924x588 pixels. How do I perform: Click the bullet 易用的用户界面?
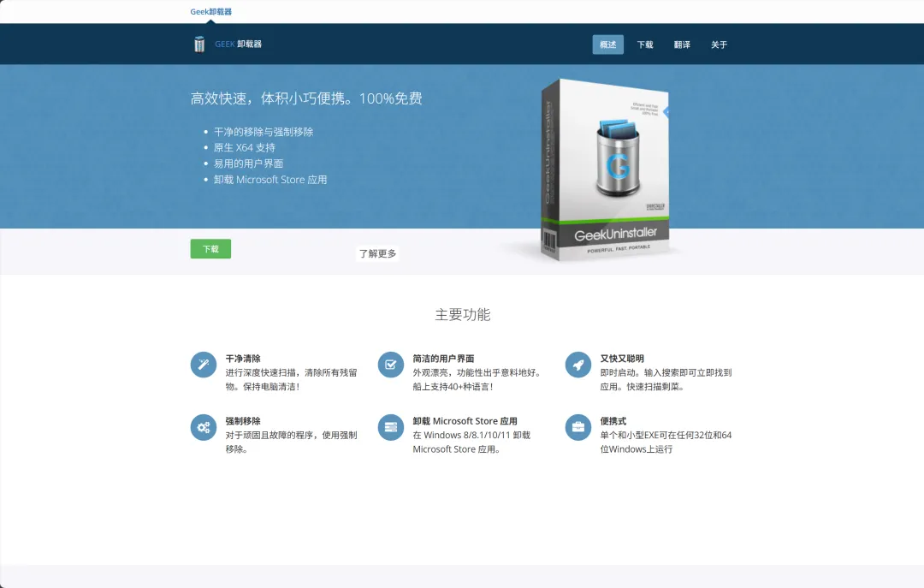point(248,163)
